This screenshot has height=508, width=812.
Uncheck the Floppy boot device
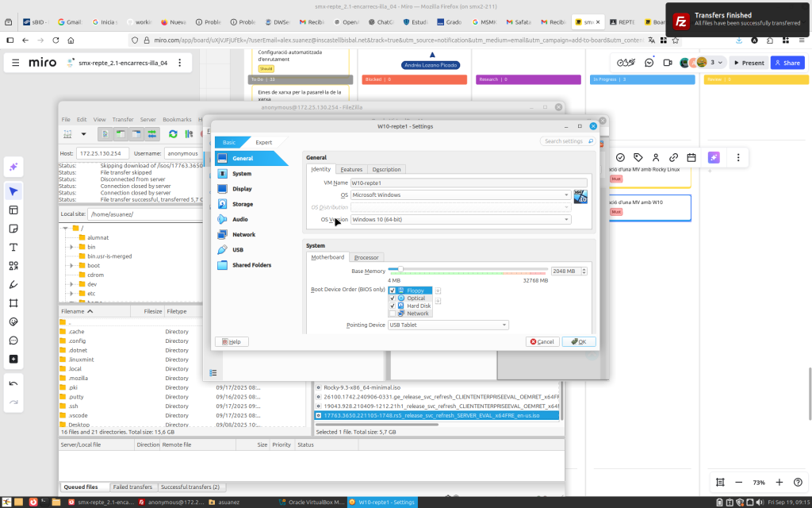pyautogui.click(x=393, y=291)
